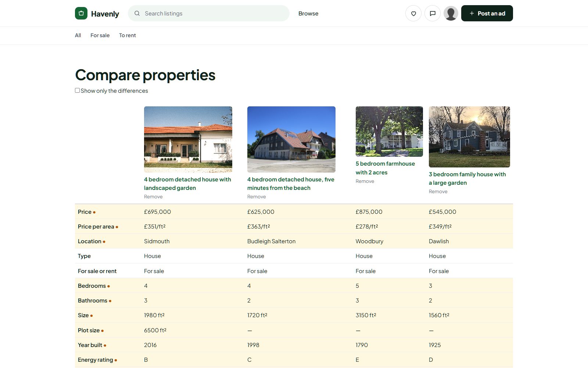Open the user profile avatar
This screenshot has width=588, height=368.
coord(451,13)
